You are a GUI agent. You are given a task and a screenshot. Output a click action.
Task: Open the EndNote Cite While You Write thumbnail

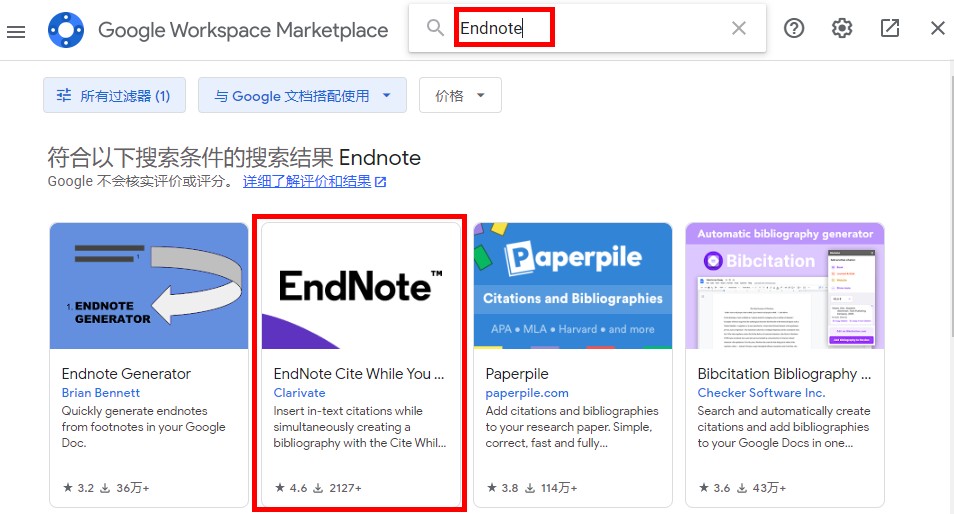click(361, 286)
